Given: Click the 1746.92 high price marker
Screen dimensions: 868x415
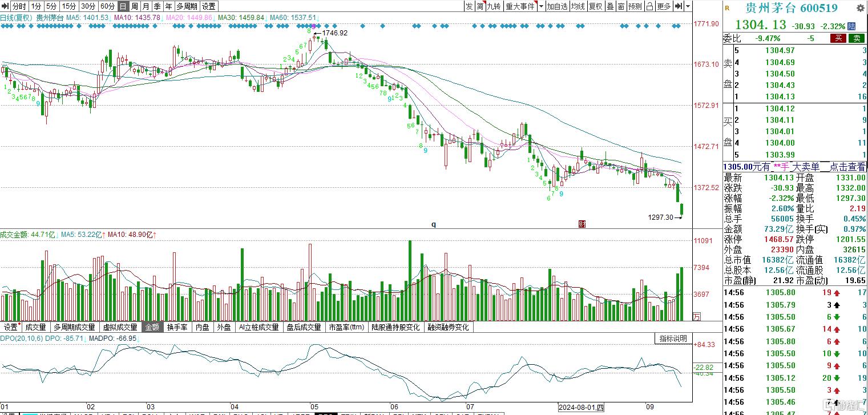Looking at the screenshot, I should tap(334, 33).
